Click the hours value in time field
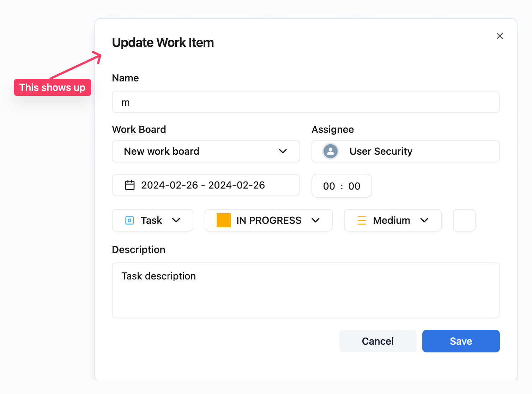 (x=329, y=186)
